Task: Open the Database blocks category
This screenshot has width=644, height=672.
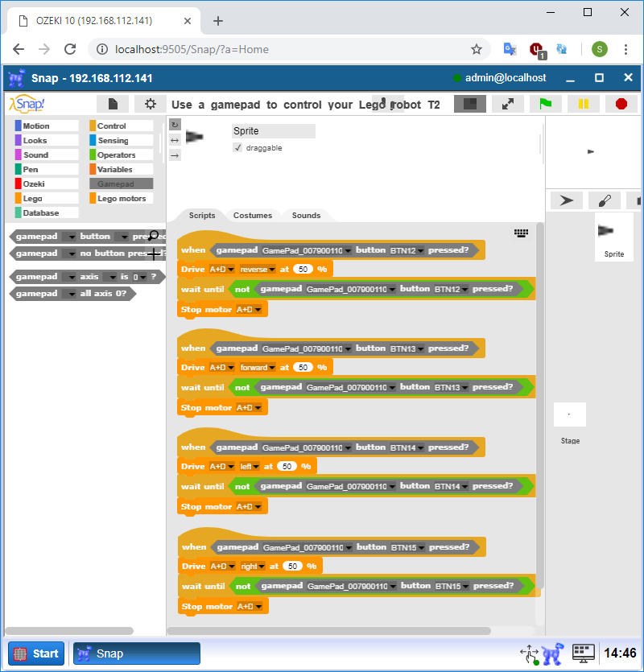Action: (47, 212)
